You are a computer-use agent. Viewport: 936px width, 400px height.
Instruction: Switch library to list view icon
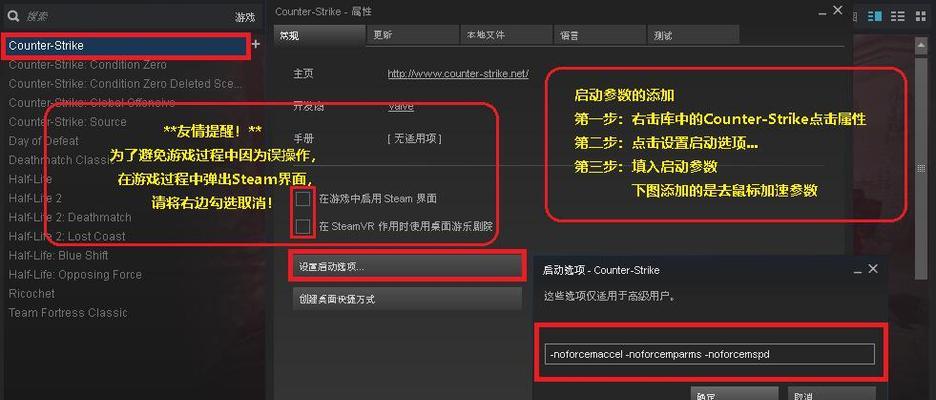coord(897,16)
